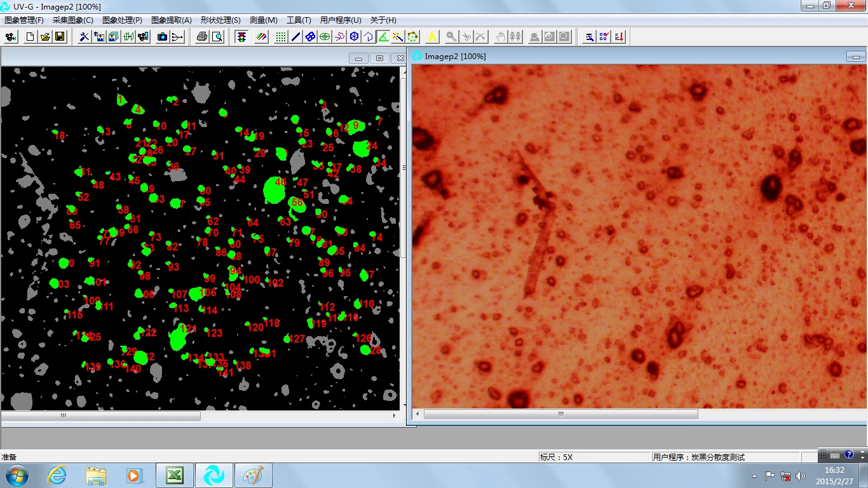This screenshot has width=868, height=488.
Task: Click the print preview magnifier icon
Action: 217,37
